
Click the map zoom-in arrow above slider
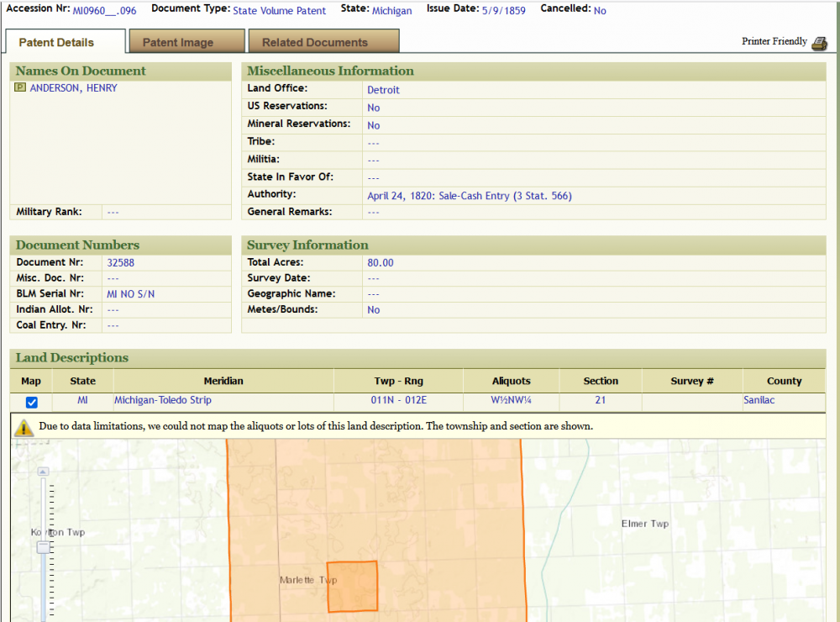(44, 472)
